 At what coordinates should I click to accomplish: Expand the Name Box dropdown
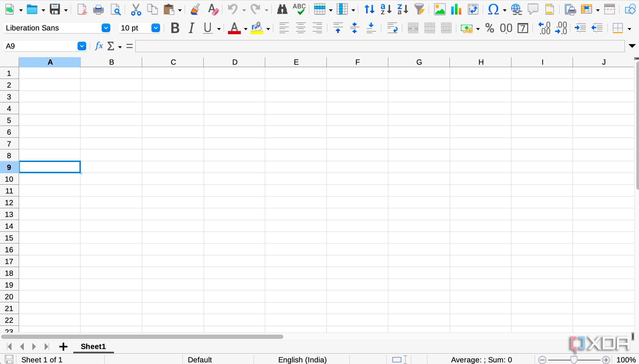[82, 46]
